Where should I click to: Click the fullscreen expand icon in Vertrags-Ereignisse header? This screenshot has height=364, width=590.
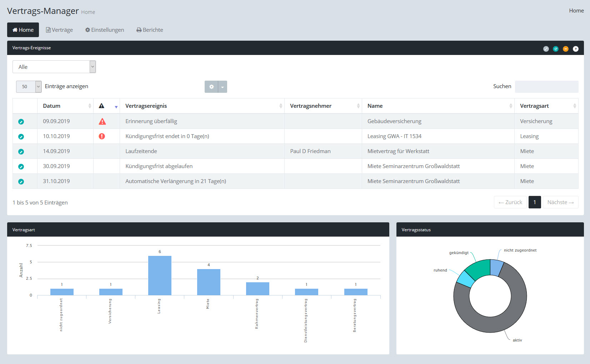(546, 49)
